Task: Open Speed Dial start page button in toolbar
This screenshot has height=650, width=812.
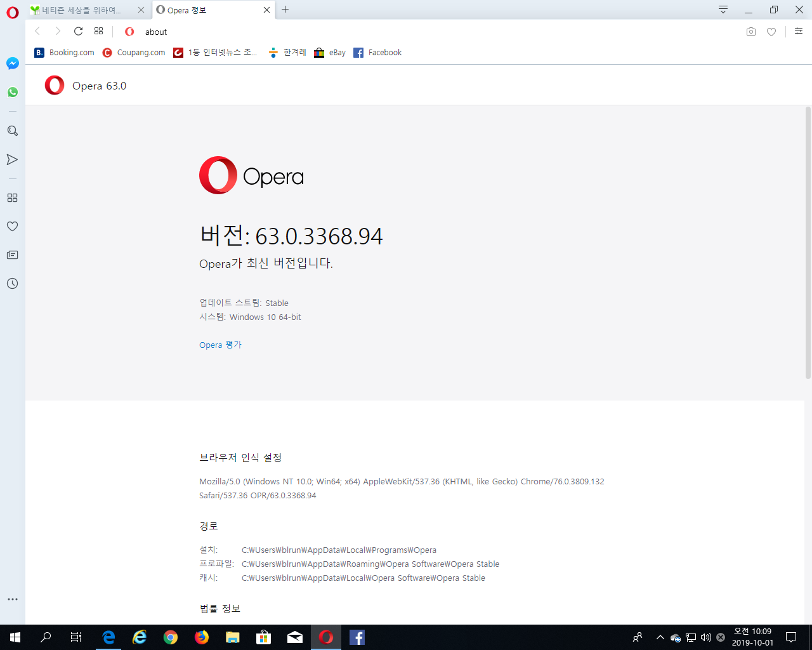Action: [98, 31]
